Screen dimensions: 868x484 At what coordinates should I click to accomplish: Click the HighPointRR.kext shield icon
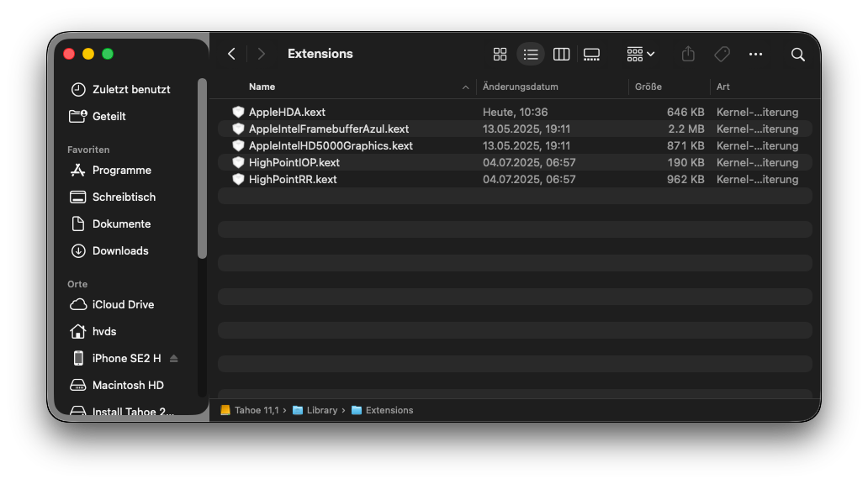click(x=238, y=179)
